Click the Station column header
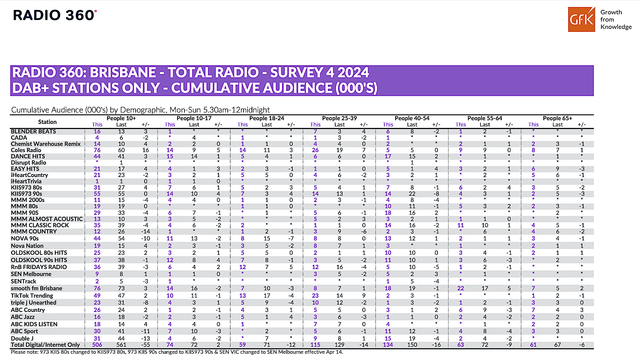The width and height of the screenshot is (640, 364). (x=47, y=122)
